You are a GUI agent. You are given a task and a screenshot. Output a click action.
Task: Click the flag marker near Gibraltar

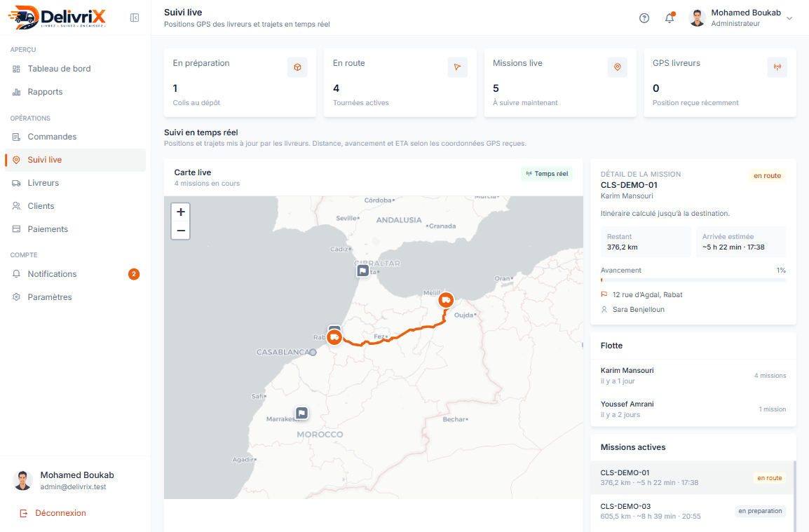click(x=362, y=271)
